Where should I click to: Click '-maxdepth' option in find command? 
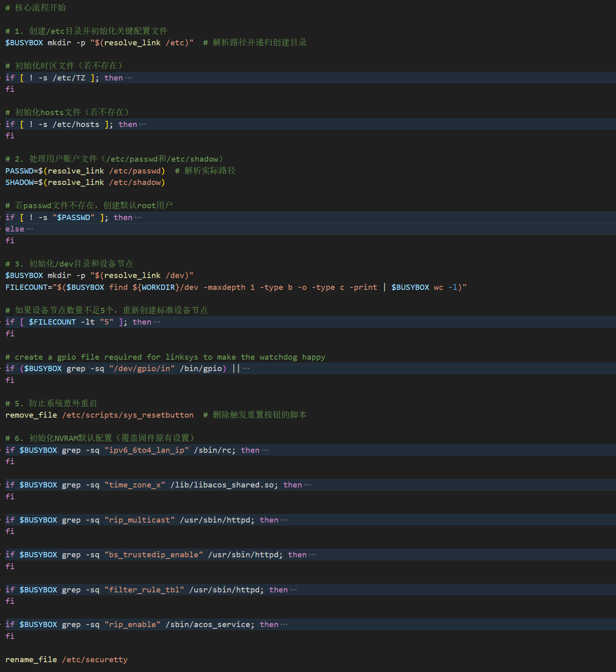coord(224,287)
